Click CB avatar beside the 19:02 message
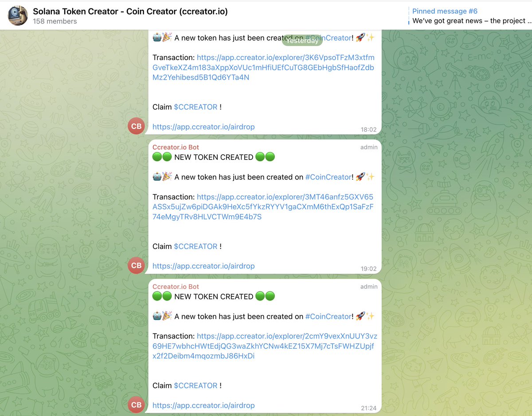This screenshot has height=416, width=532. click(137, 265)
